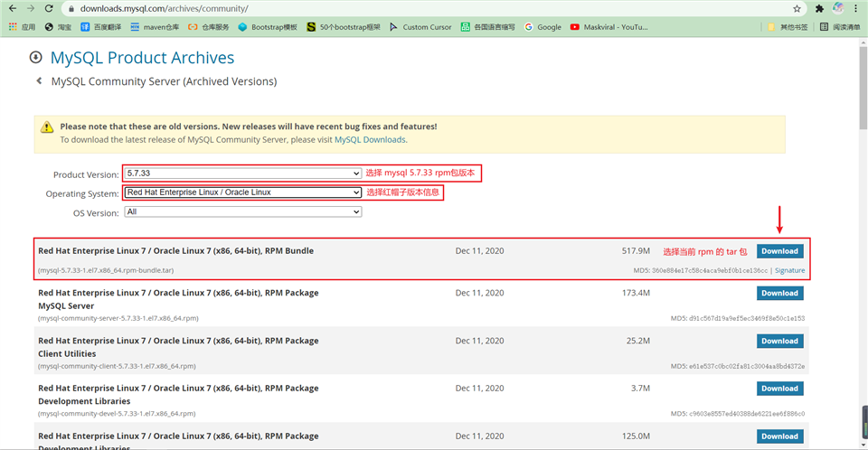Image resolution: width=868 pixels, height=450 pixels.
Task: Open the Custom Cursor bookmark
Action: pyautogui.click(x=420, y=27)
